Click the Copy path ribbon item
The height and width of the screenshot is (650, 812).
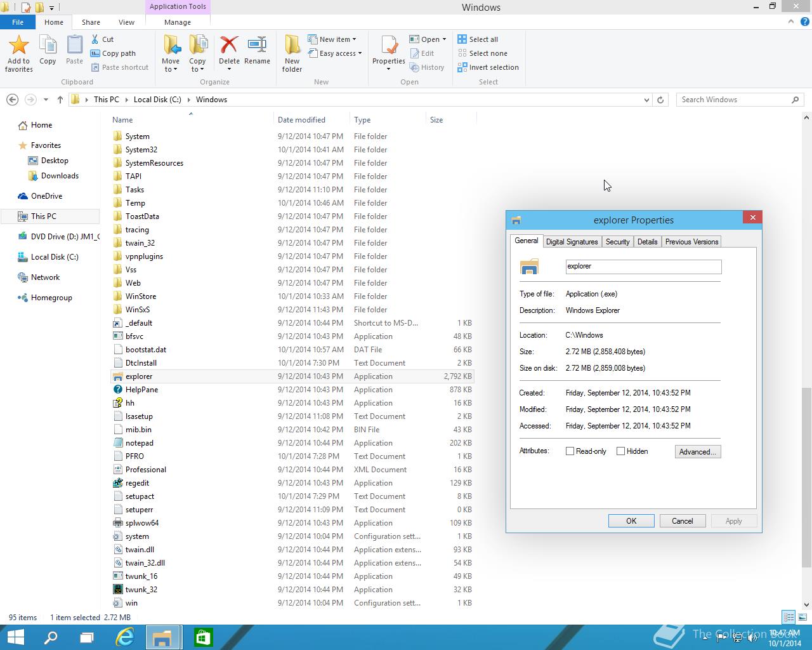pyautogui.click(x=113, y=53)
